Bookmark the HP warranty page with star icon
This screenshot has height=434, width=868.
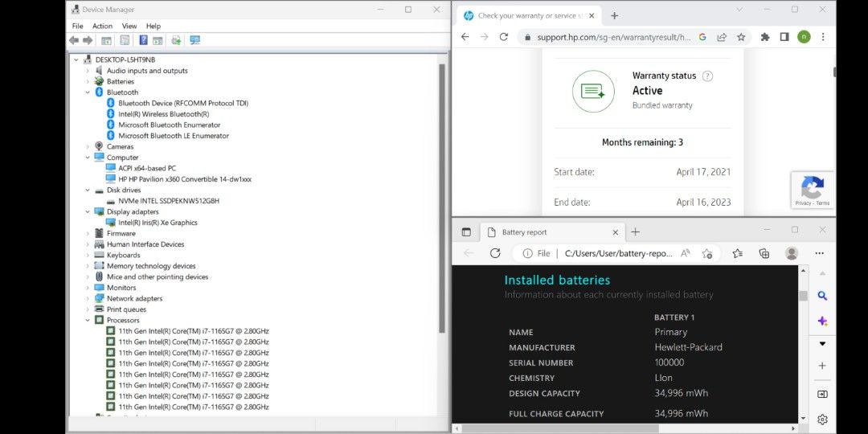point(741,37)
